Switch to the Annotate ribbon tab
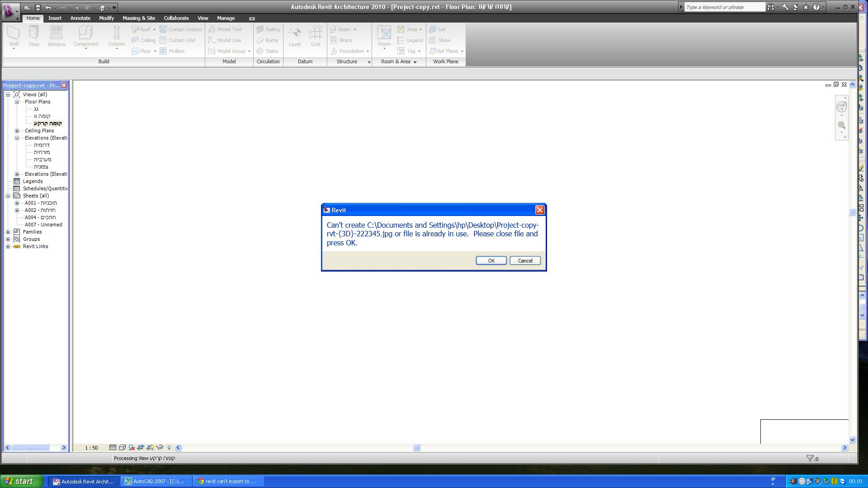The image size is (868, 488). (x=80, y=18)
